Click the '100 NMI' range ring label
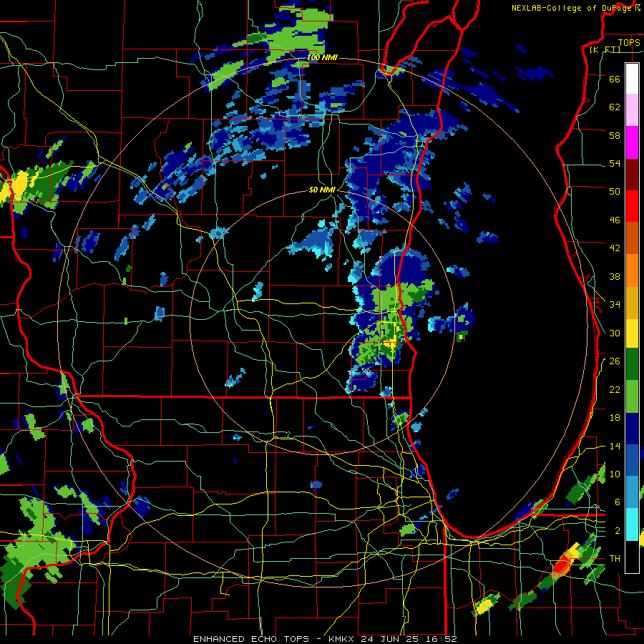Viewport: 644px width, 644px height. [323, 57]
